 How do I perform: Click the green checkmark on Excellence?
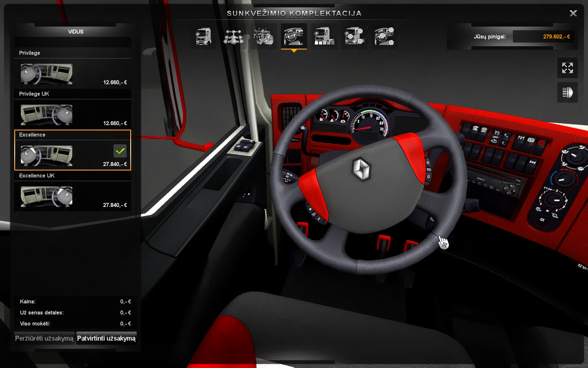(x=120, y=151)
